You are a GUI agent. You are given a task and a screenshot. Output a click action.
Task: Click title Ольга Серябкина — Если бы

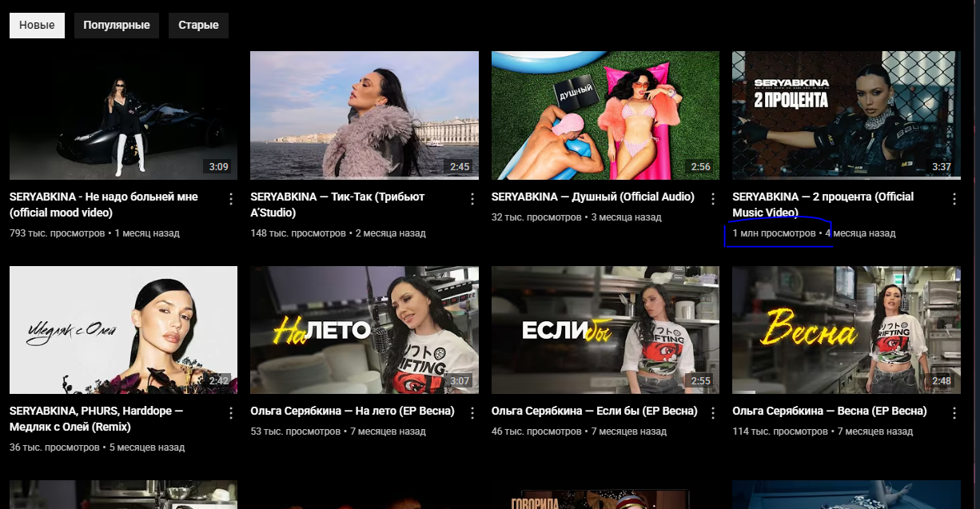point(595,411)
